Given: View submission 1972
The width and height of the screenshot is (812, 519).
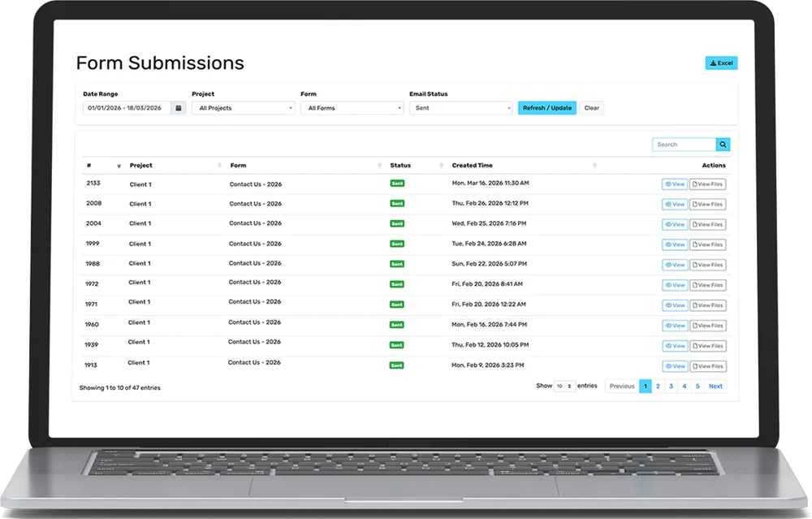Looking at the screenshot, I should [x=675, y=285].
